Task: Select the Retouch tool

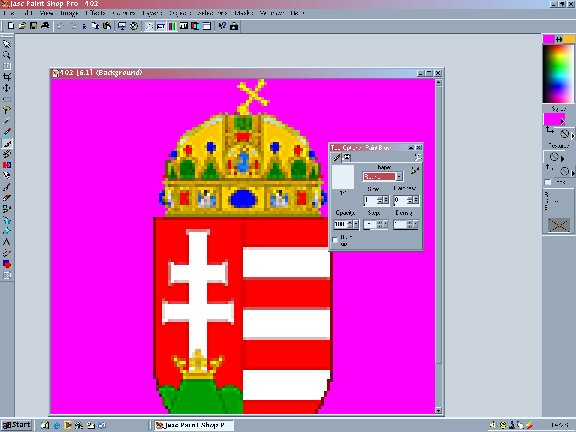Action: pyautogui.click(x=7, y=176)
